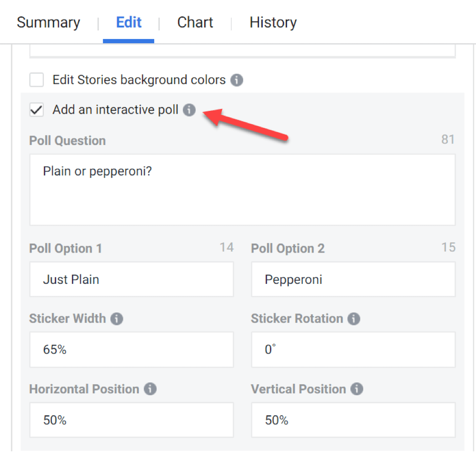The height and width of the screenshot is (458, 476).
Task: Click the Poll Option 2 Pepperoni field
Action: [353, 279]
